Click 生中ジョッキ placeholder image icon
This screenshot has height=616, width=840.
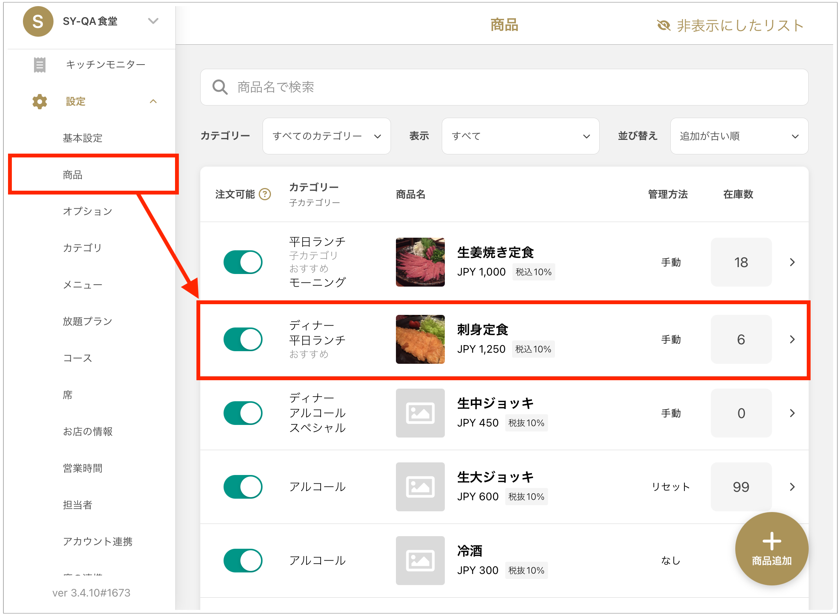[420, 413]
